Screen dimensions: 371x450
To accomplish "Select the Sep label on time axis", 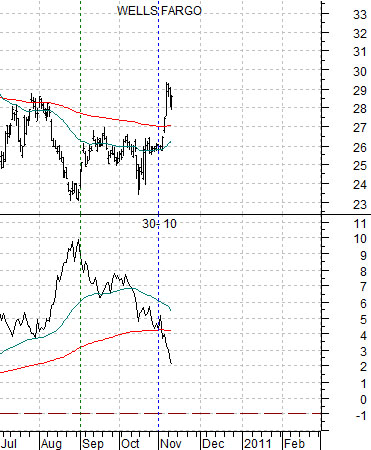I will [93, 444].
